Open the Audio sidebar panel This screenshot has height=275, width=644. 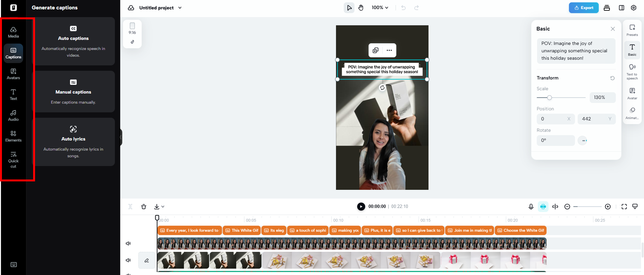point(13,115)
